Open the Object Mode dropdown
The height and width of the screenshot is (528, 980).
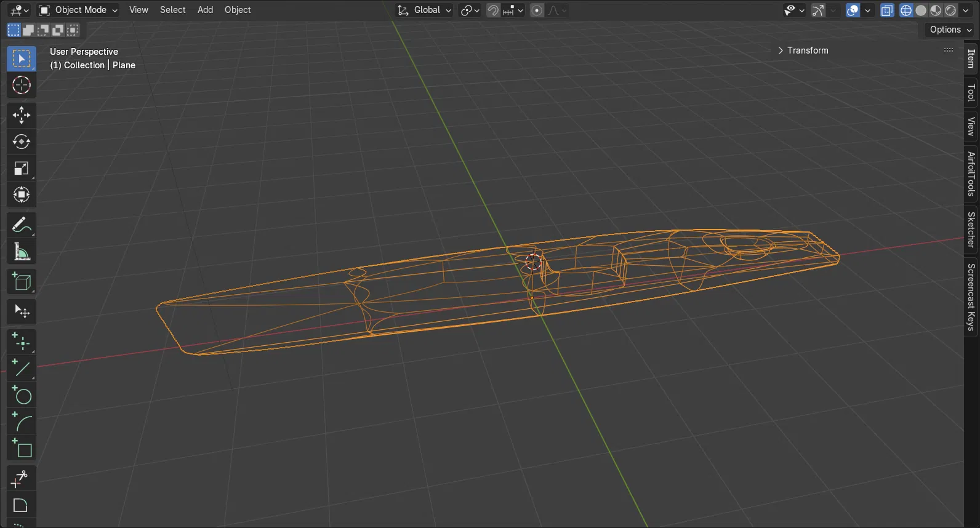pos(78,10)
